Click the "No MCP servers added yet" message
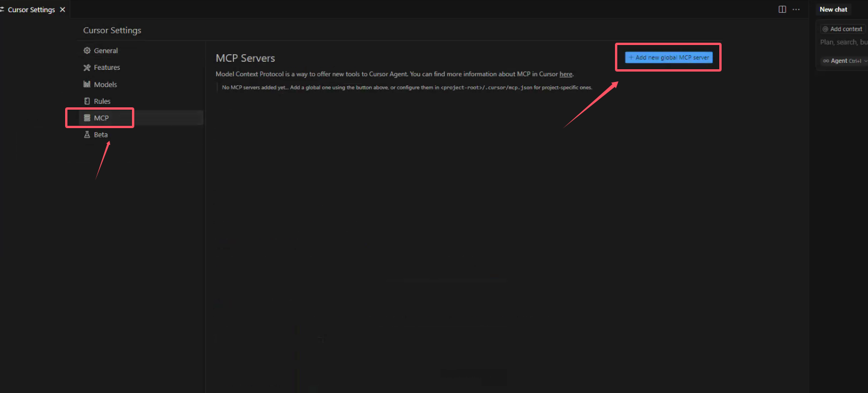 click(407, 88)
